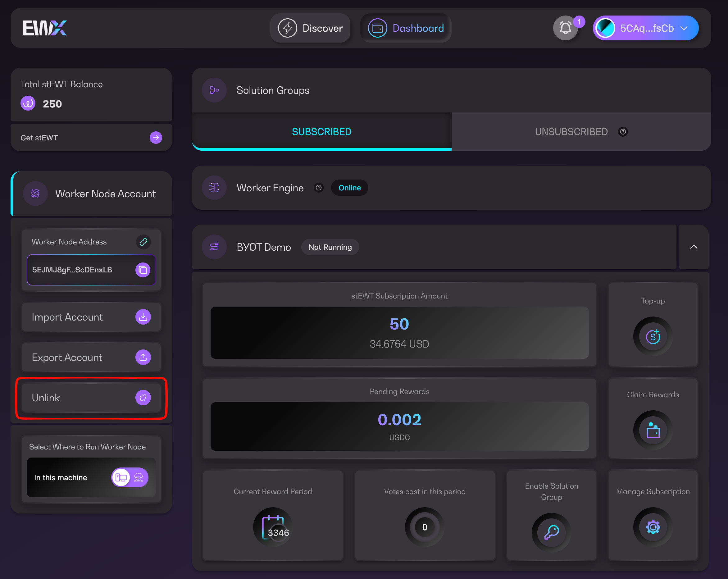This screenshot has width=728, height=579.
Task: Open the Discover page
Action: (310, 28)
